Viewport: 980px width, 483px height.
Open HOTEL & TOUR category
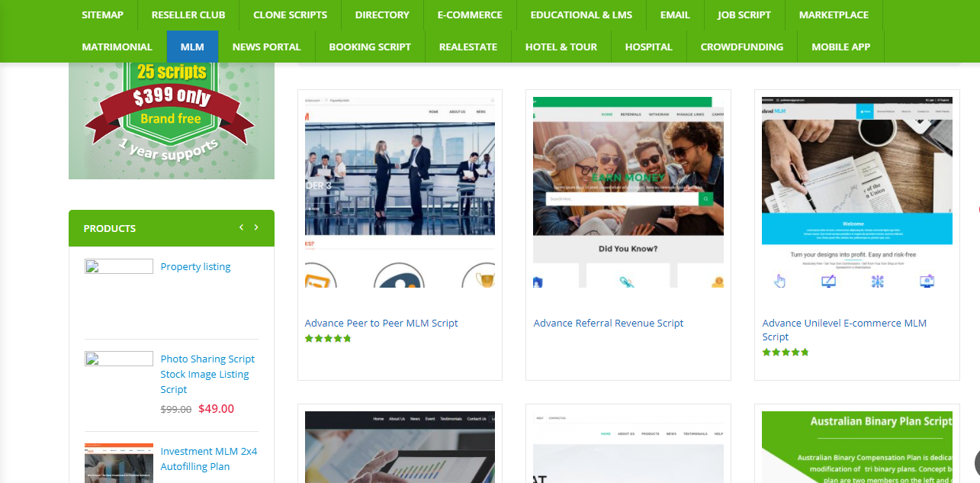561,47
